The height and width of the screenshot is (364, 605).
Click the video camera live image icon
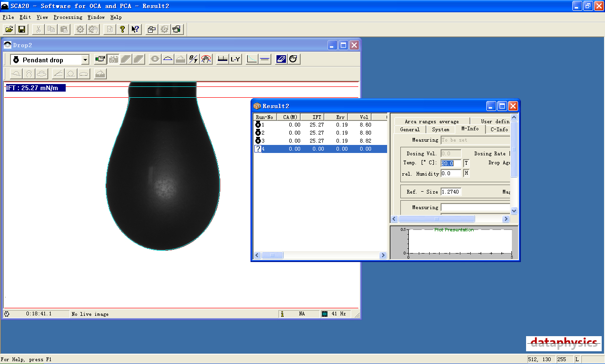(x=100, y=59)
